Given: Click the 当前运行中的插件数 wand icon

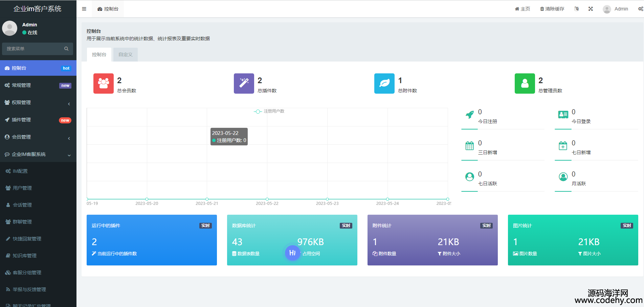Looking at the screenshot, I should coord(94,254).
